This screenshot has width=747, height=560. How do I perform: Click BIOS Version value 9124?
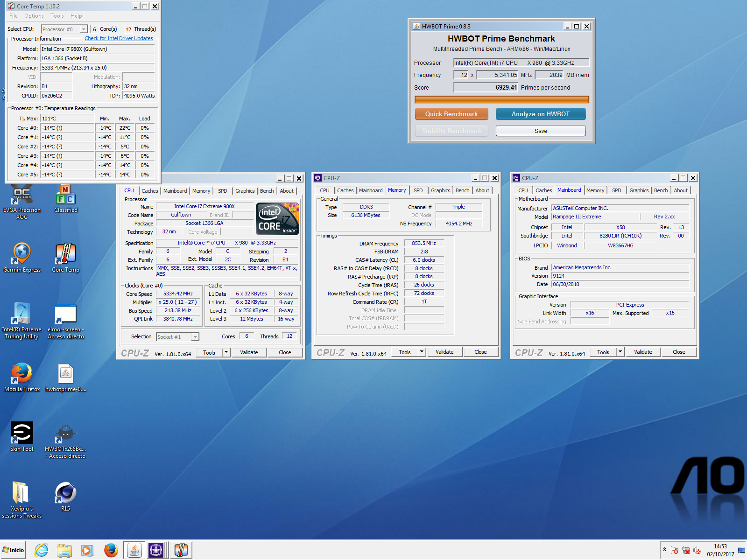(620, 276)
